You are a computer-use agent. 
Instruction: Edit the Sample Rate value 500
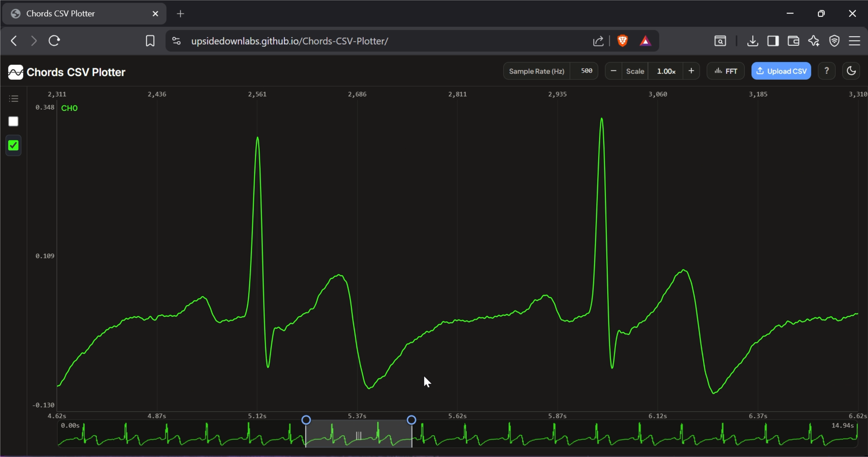[586, 71]
